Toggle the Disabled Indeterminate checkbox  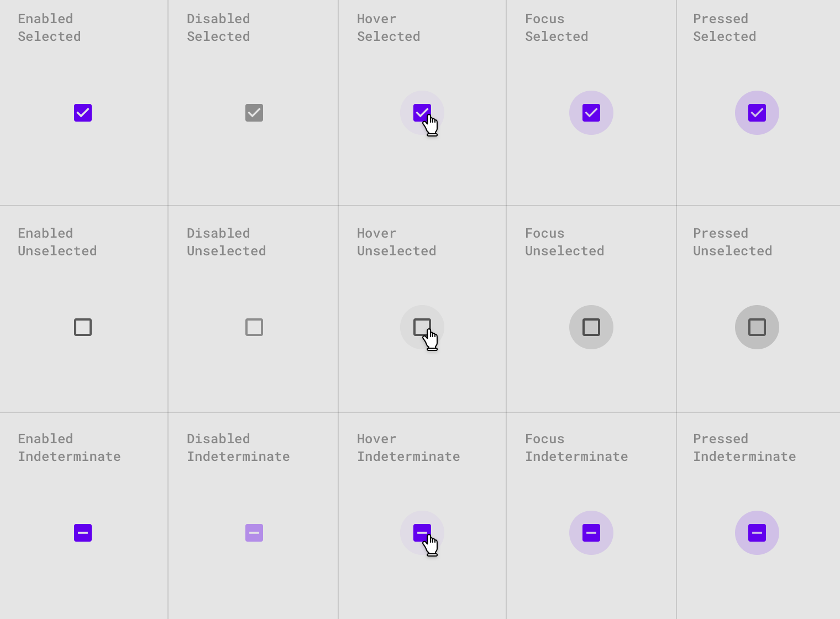[254, 533]
